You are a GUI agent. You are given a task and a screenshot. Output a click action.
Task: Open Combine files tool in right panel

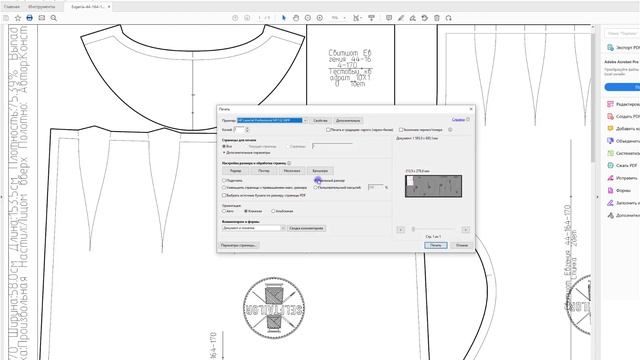(x=623, y=141)
